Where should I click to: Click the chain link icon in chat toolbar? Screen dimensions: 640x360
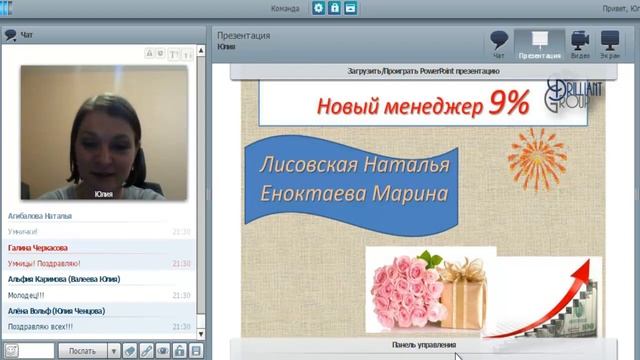[x=147, y=351]
